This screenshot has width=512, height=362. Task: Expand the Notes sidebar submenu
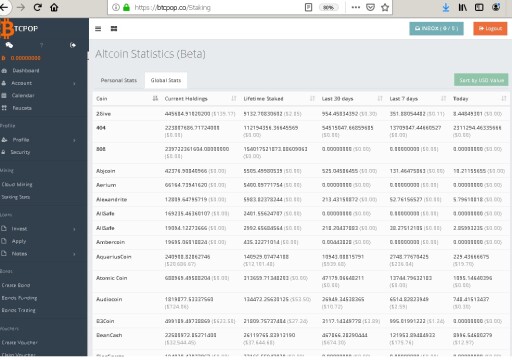[74, 254]
